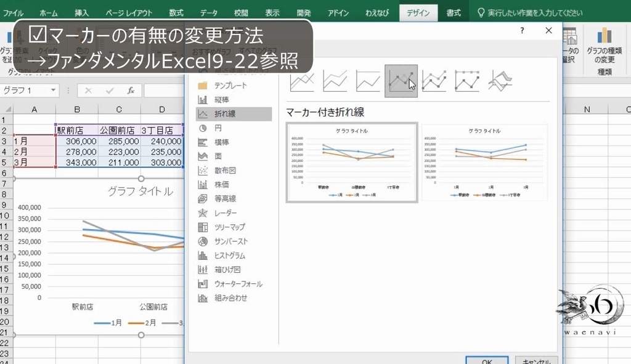The image size is (631, 364).
Task: Select header cell 駅前店
Action: [77, 131]
